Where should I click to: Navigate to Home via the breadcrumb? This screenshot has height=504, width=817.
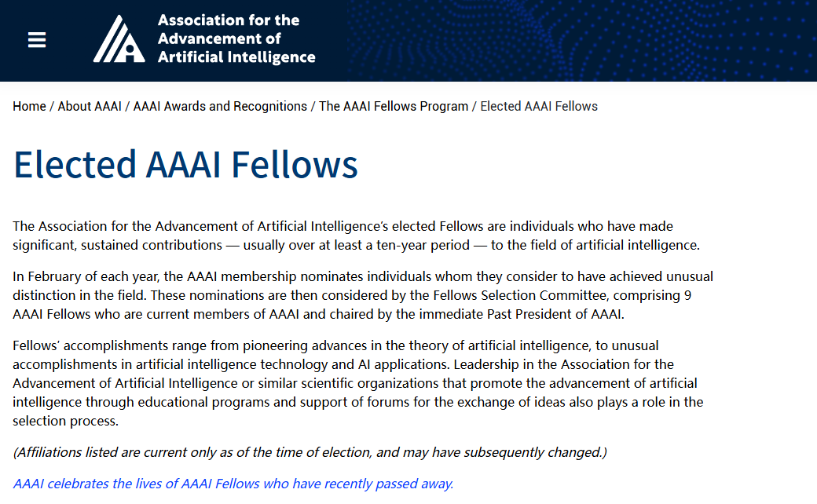[x=29, y=106]
